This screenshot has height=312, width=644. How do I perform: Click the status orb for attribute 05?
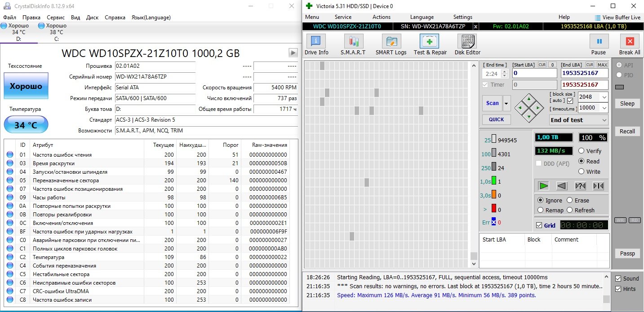(10, 180)
